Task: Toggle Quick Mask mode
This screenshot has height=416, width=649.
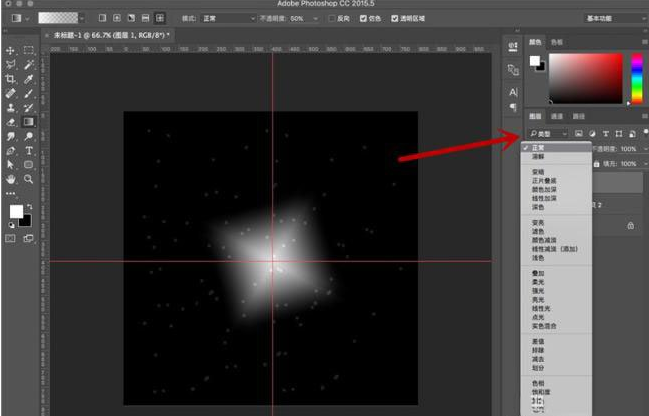Action: pyautogui.click(x=10, y=238)
